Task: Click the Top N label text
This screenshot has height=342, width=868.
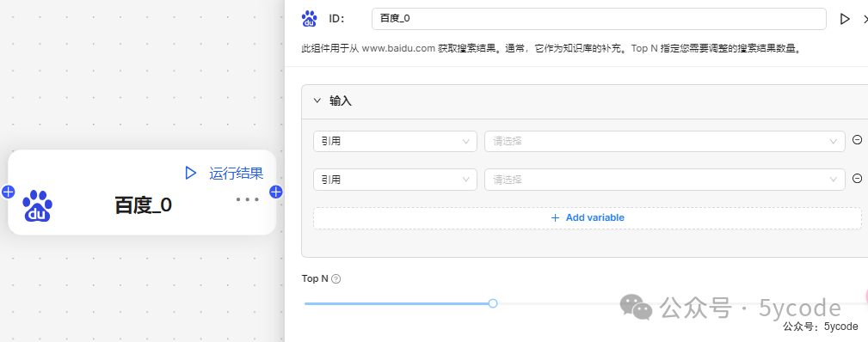Action: (315, 279)
